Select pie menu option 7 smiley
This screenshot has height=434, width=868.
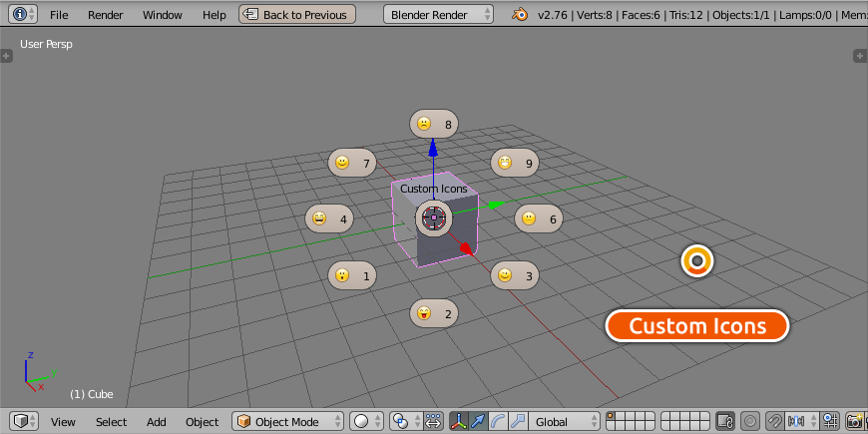tap(352, 163)
